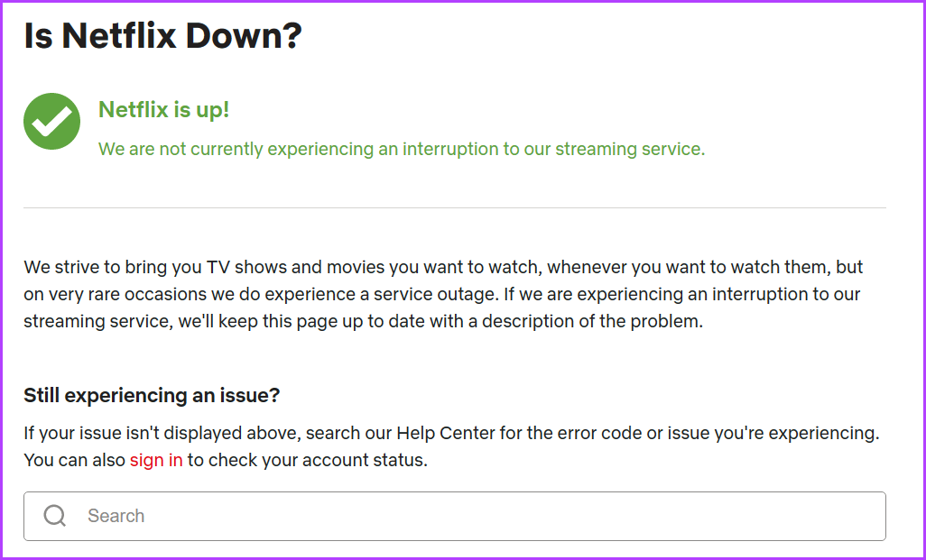Screen dimensions: 926x560
Task: Click the If your issue isn't displayed sentence
Action: tap(452, 433)
